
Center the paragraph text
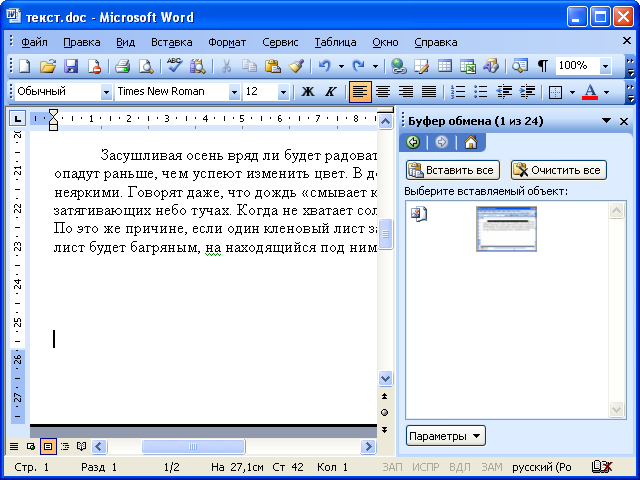tap(382, 91)
